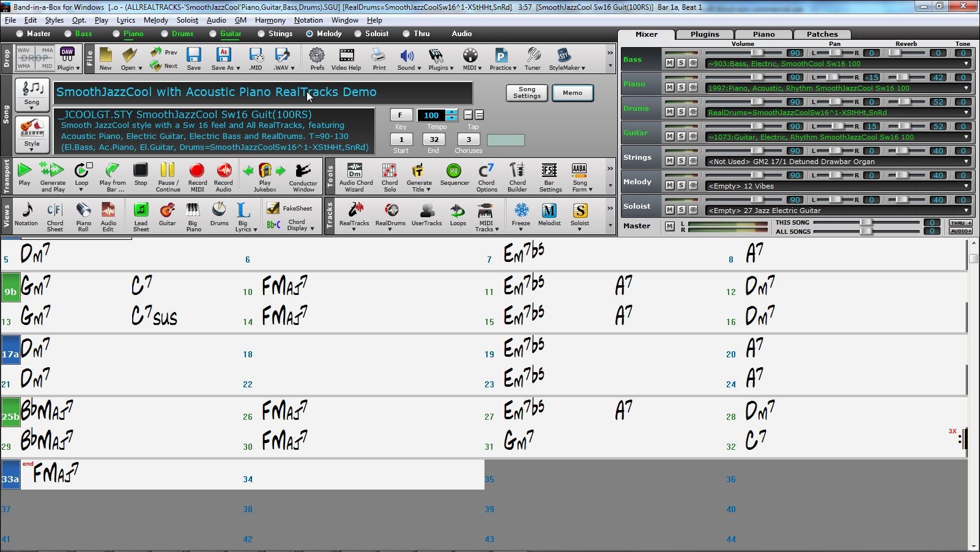This screenshot has width=980, height=552.
Task: Open the StyleMaker tool
Action: (566, 59)
